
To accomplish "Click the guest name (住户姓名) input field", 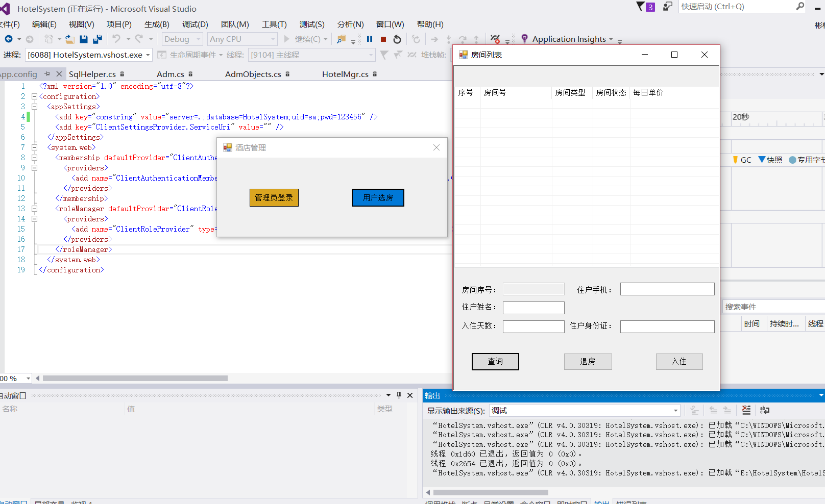I will pyautogui.click(x=533, y=308).
